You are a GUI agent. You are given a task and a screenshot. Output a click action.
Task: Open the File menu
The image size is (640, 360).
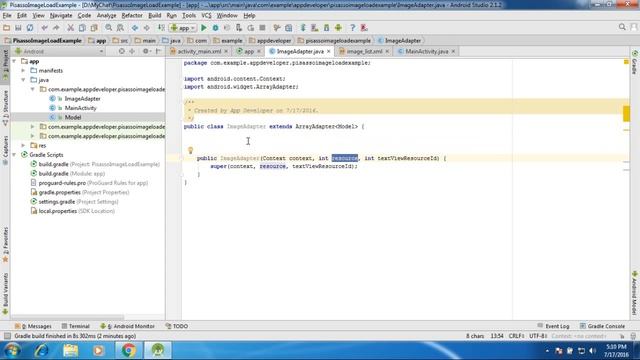(7, 16)
